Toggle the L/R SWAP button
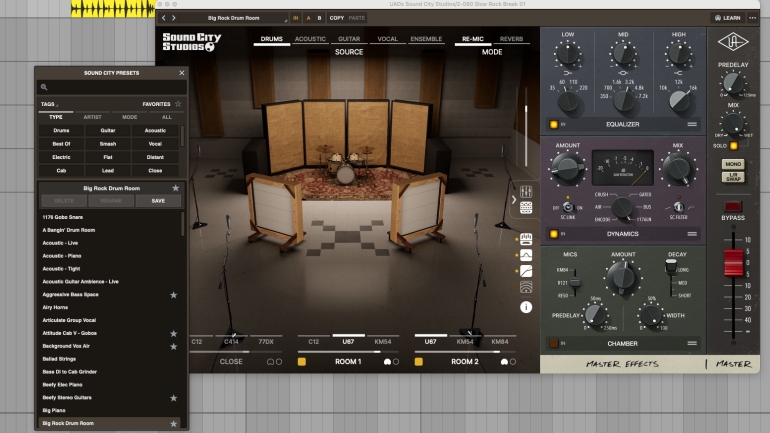770x433 pixels. coord(733,177)
